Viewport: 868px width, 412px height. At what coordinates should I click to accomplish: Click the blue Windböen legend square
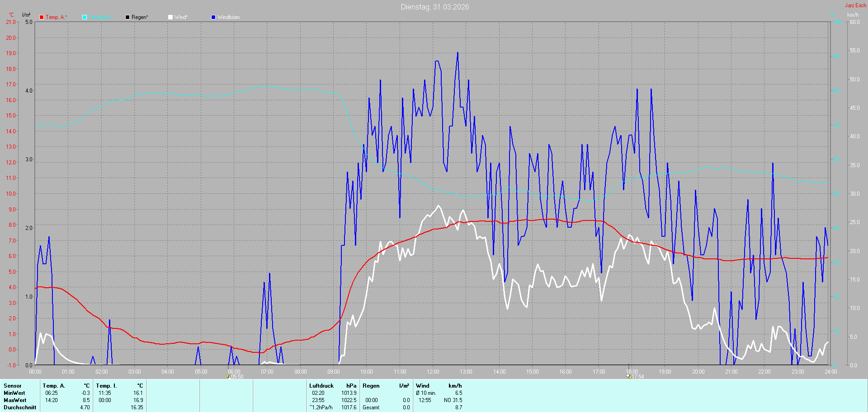pos(213,17)
